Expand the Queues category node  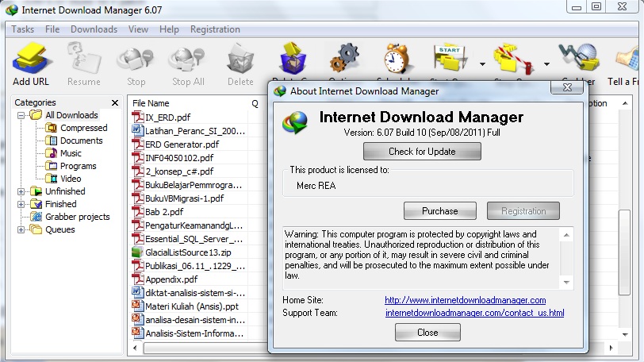[x=21, y=229]
